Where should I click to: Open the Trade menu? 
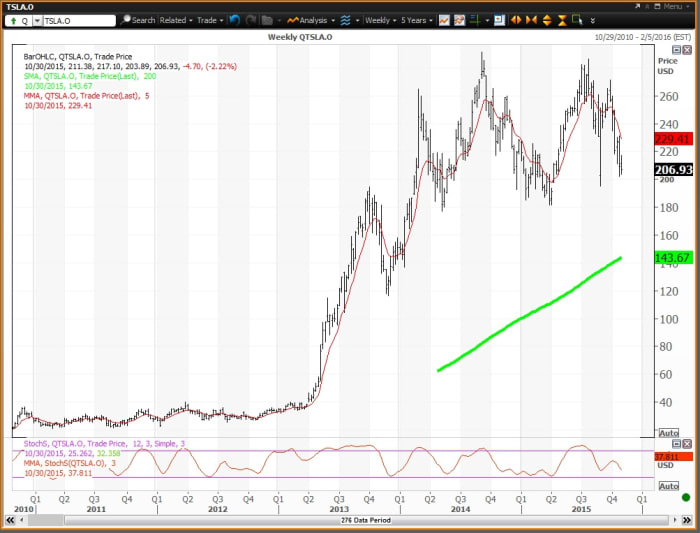tap(210, 20)
